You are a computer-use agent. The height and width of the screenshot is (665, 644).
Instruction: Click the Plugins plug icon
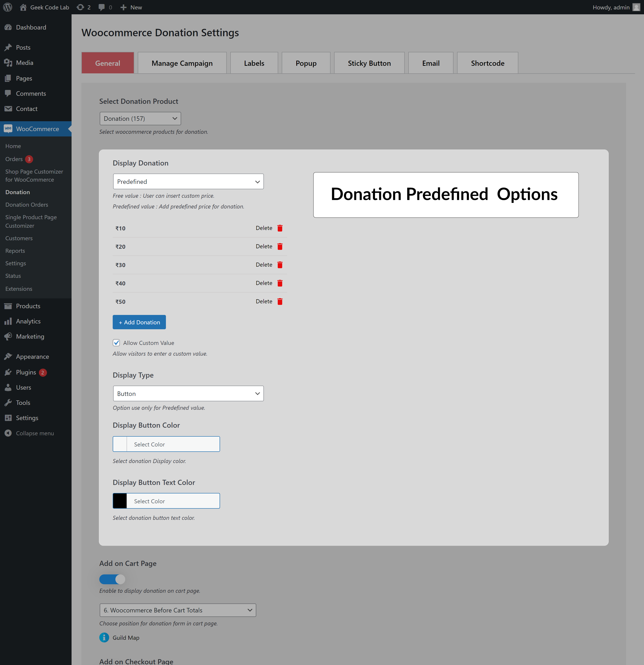click(x=8, y=372)
